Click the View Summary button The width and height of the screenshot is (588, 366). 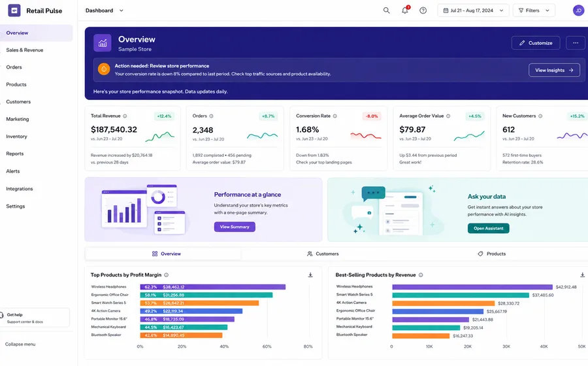[235, 227]
